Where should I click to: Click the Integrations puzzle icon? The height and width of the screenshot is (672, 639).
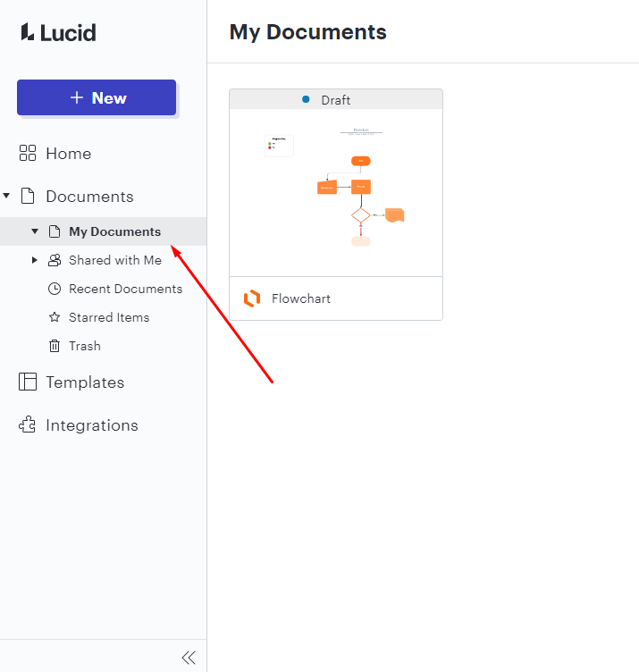[x=28, y=424]
